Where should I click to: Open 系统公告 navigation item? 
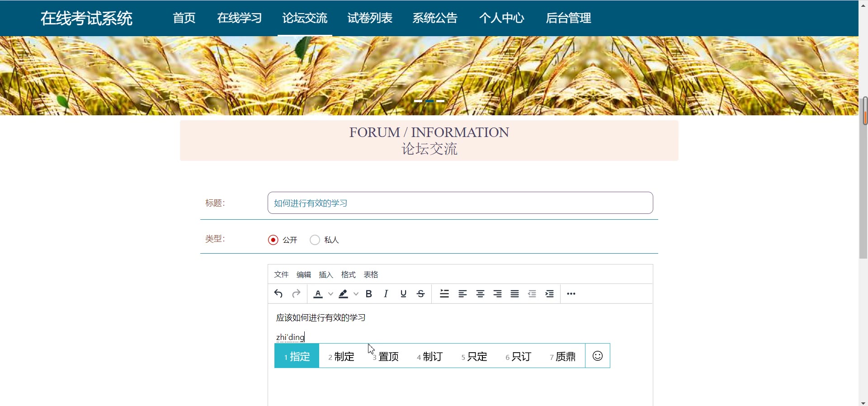pyautogui.click(x=435, y=18)
